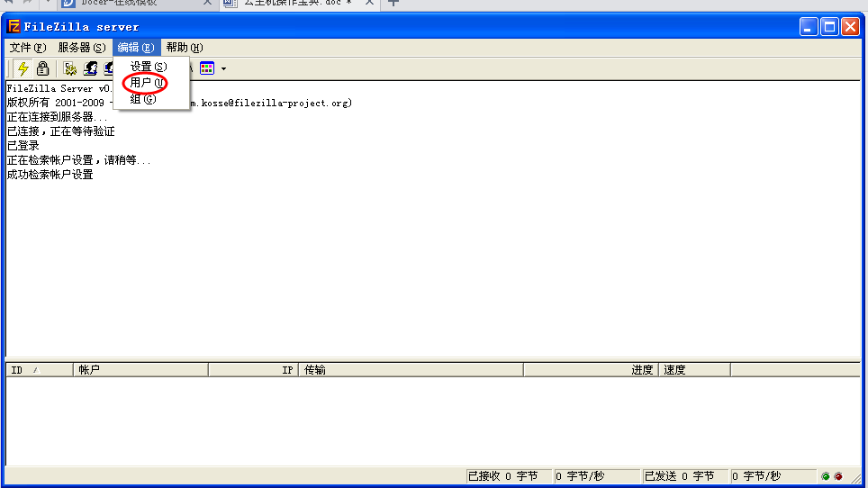Expand the dropdown arrow beside the grid icon
The width and height of the screenshot is (868, 488).
click(x=223, y=68)
